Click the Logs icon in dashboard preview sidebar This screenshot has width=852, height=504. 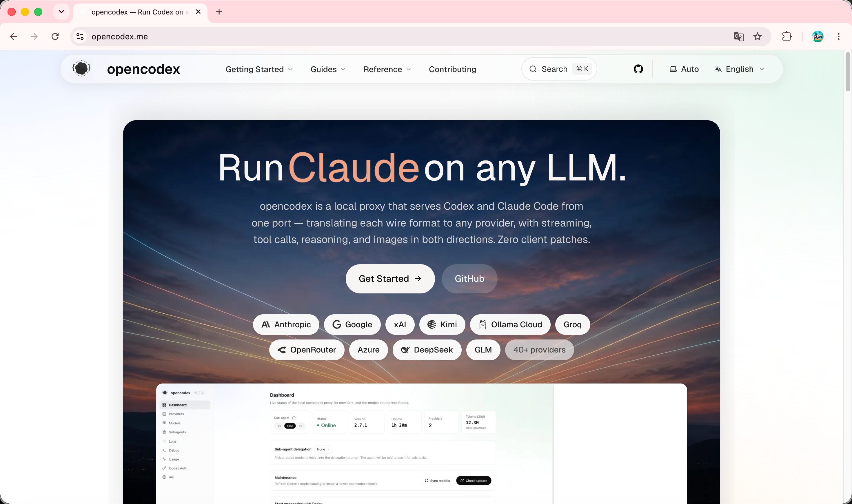click(x=164, y=441)
